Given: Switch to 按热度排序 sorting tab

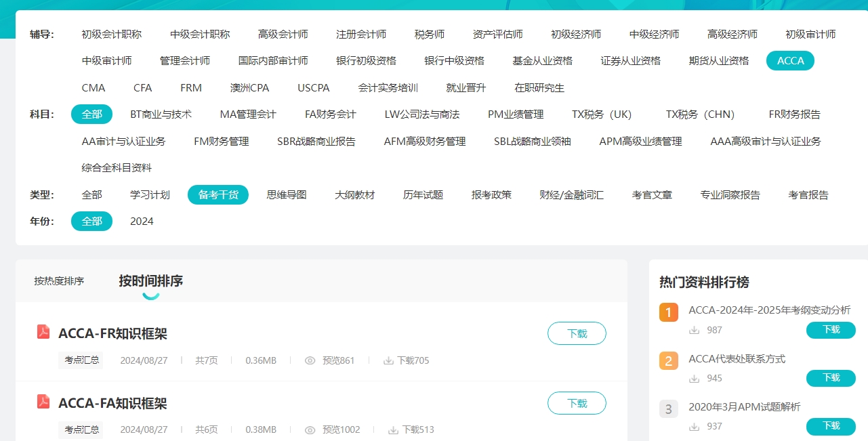Looking at the screenshot, I should point(59,281).
